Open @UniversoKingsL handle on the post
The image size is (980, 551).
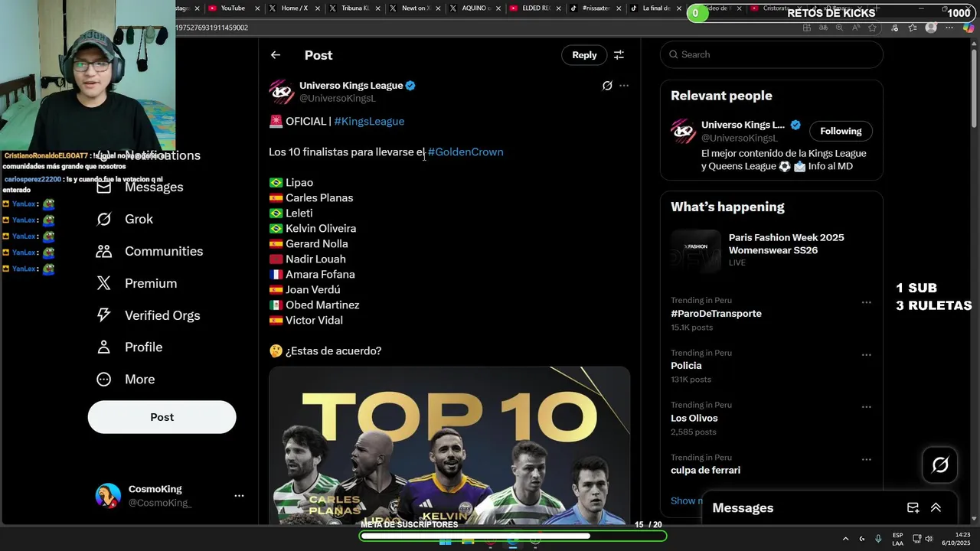337,99
